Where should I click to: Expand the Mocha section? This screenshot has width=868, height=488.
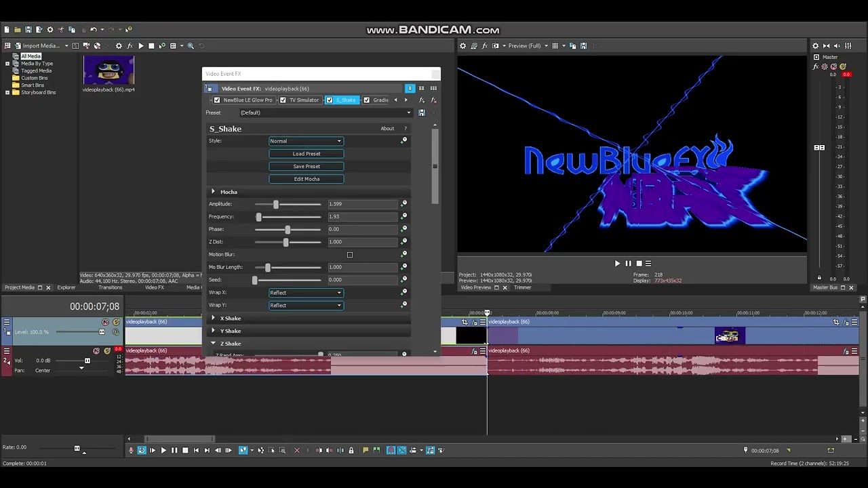click(213, 192)
